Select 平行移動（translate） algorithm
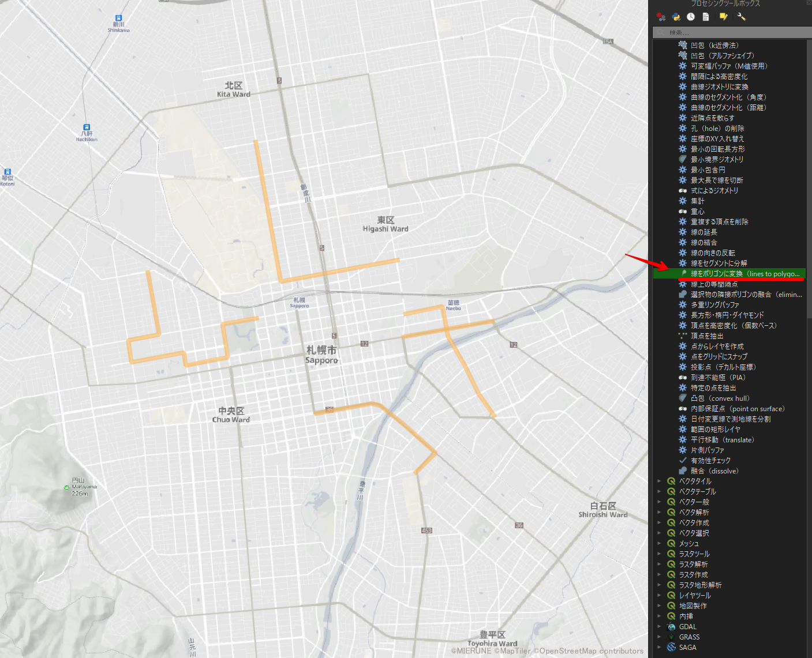 click(x=723, y=439)
